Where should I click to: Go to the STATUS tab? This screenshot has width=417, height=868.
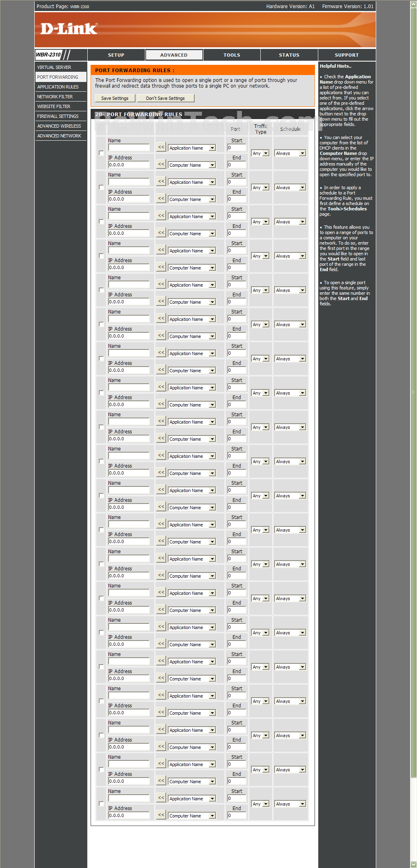[289, 55]
